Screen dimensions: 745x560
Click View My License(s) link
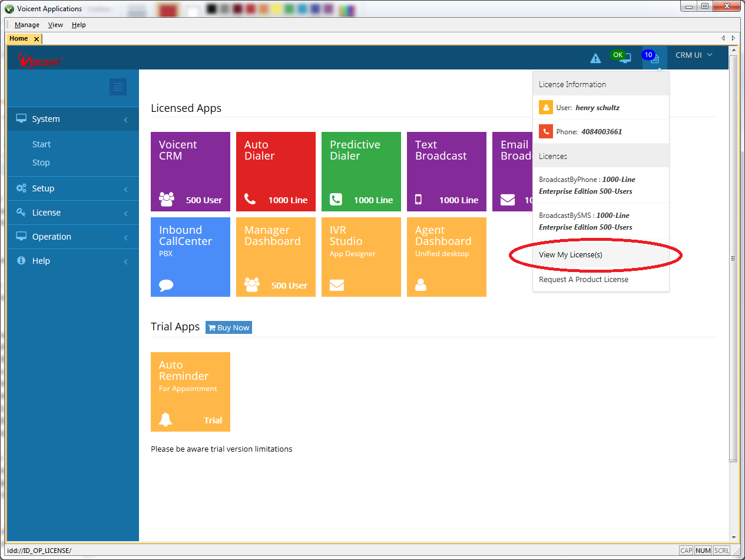571,255
